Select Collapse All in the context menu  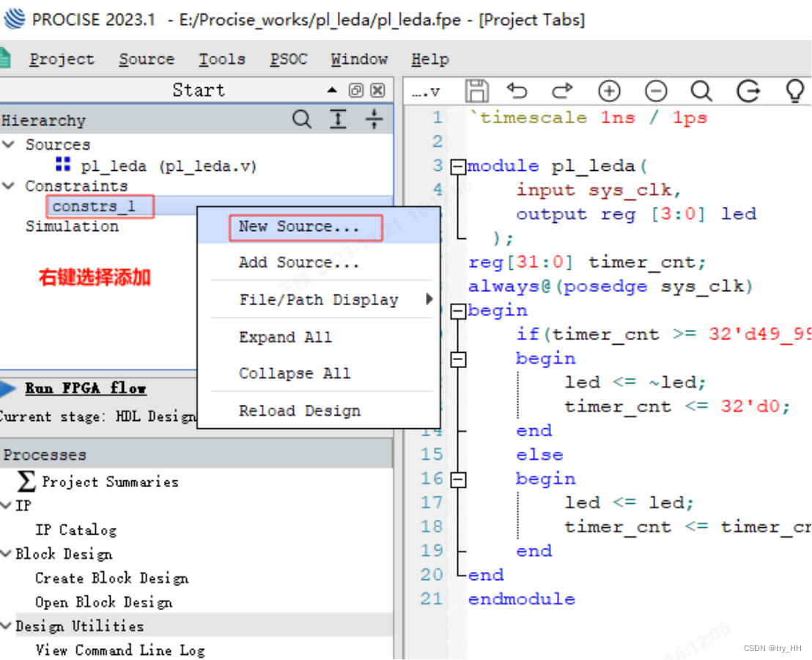click(319, 373)
